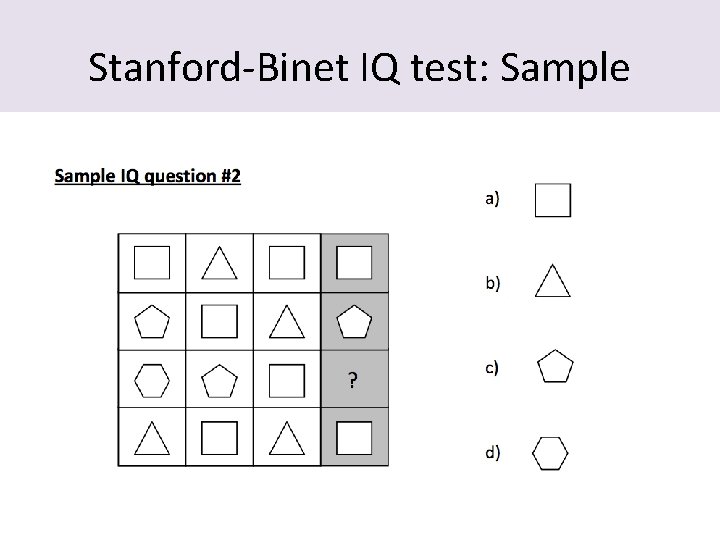Click the "Stanford-Binet IQ test: Sample" title
Image resolution: width=720 pixels, height=540 pixels.
click(359, 67)
